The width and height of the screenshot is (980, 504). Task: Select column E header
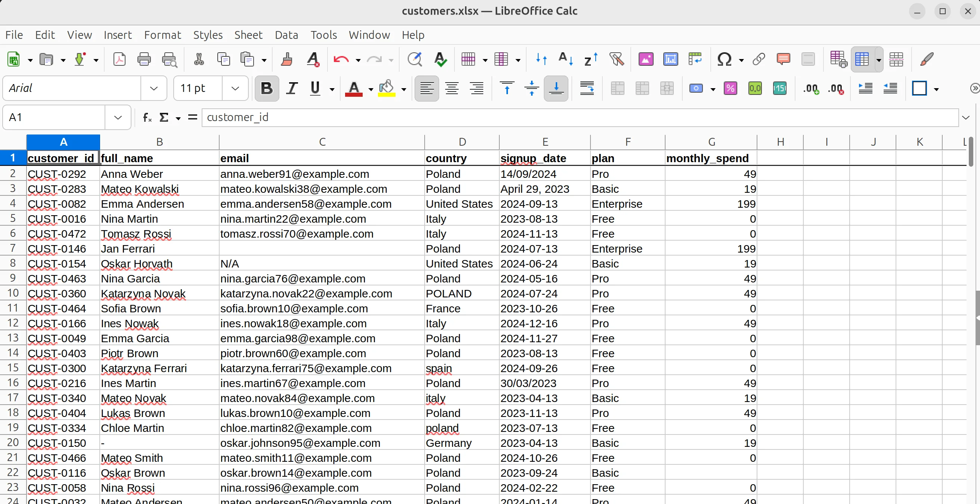click(545, 142)
